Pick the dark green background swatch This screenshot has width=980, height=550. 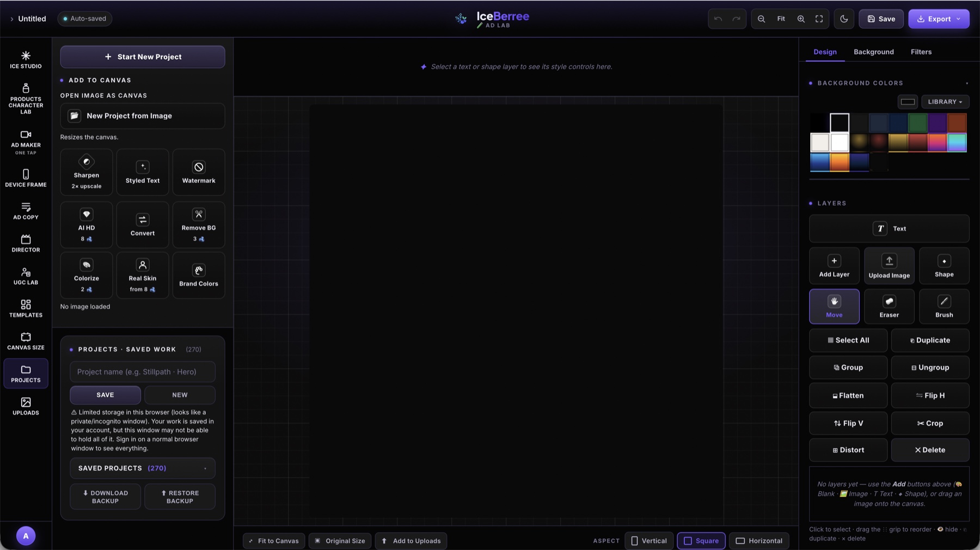click(x=917, y=123)
